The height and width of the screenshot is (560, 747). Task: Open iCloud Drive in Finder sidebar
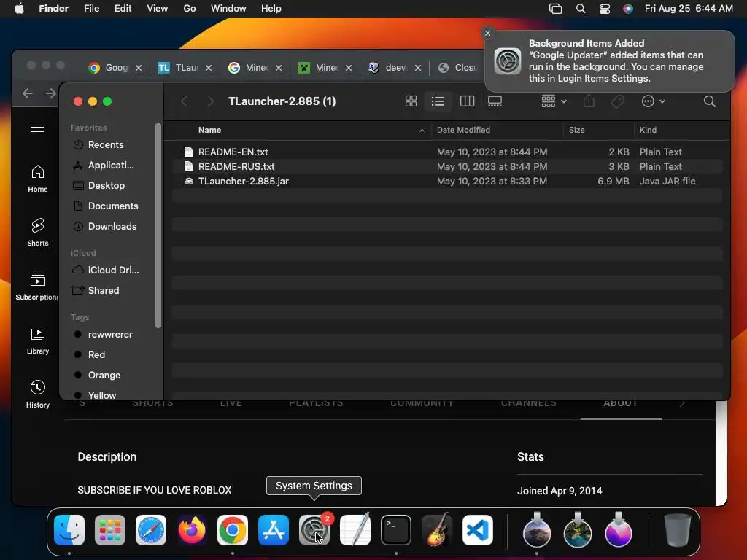point(105,270)
